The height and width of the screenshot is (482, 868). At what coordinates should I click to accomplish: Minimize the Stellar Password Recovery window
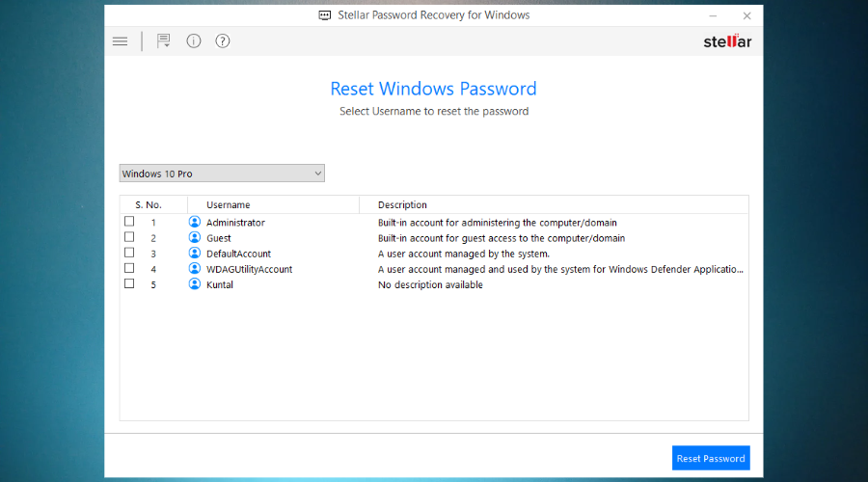pyautogui.click(x=713, y=16)
